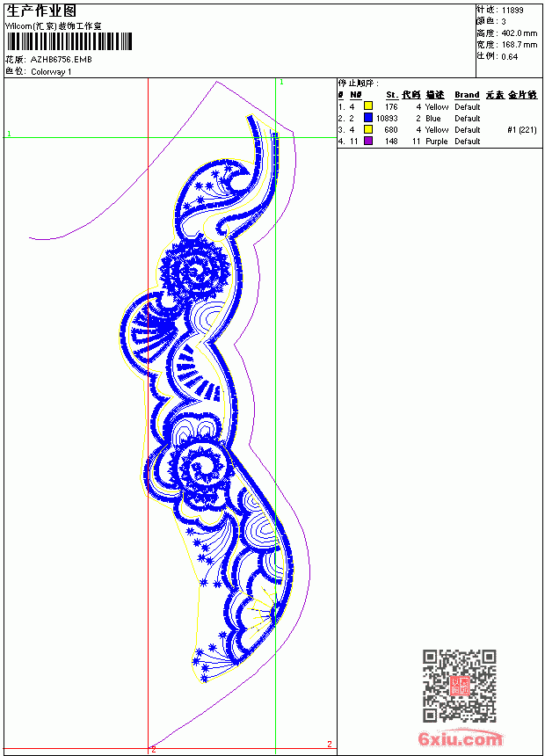Click the stitch count 11899 value
Image resolution: width=545 pixels, height=756 pixels.
point(512,11)
